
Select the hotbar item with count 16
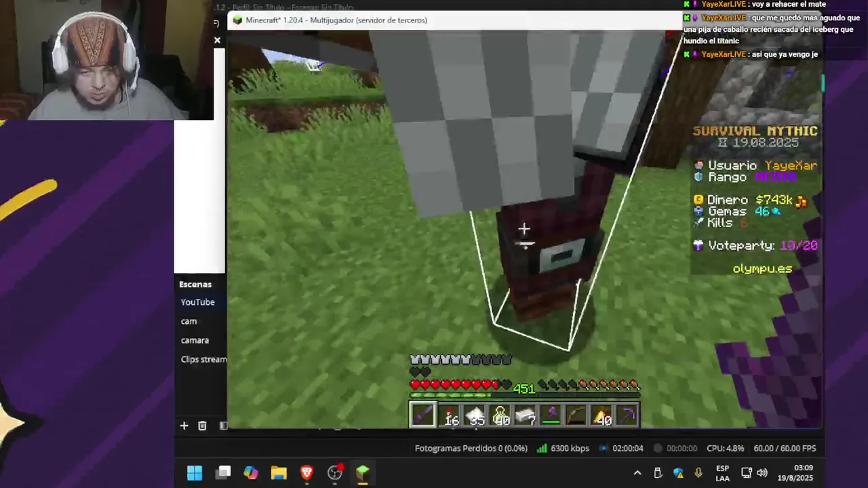point(448,415)
